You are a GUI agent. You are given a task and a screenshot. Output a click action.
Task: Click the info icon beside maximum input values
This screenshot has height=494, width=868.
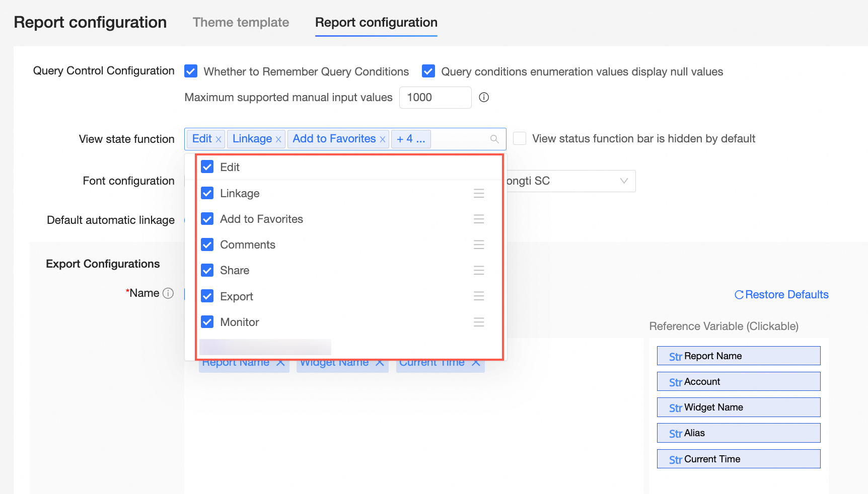click(x=484, y=98)
